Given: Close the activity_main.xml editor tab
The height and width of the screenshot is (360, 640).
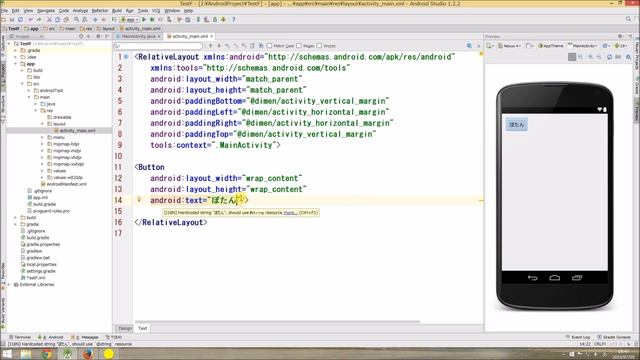Looking at the screenshot, I should 211,36.
